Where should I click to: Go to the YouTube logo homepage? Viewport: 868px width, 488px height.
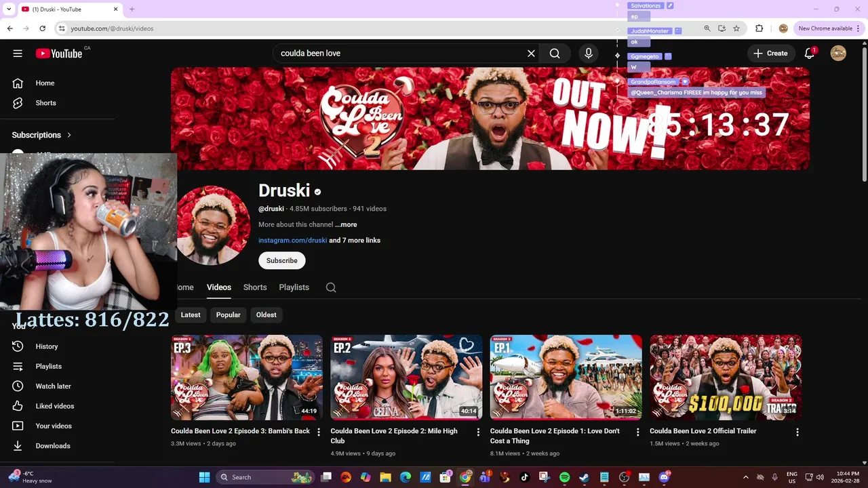pyautogui.click(x=59, y=54)
